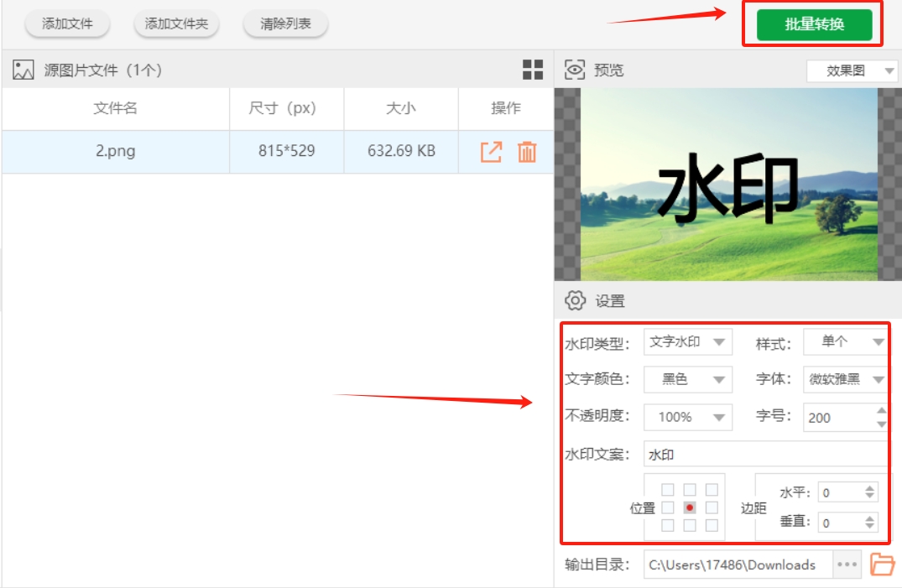Increase 水平 margin with up arrow
This screenshot has width=902, height=588.
tap(869, 488)
